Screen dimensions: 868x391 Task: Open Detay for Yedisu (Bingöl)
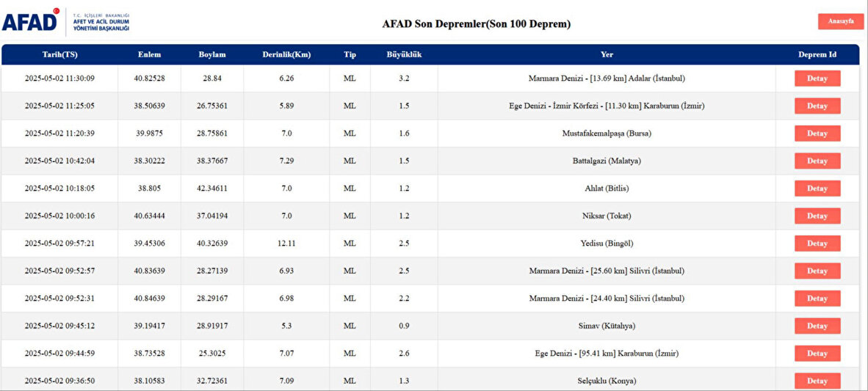(x=817, y=244)
